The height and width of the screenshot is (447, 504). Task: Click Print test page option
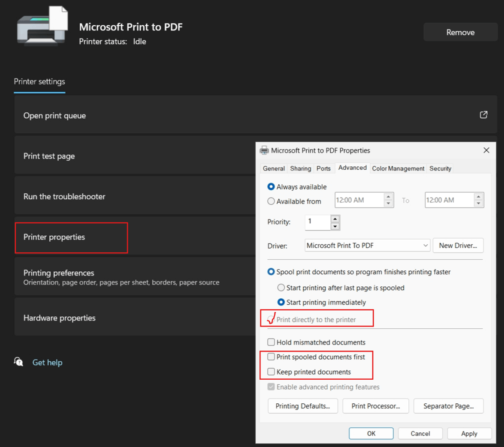tap(135, 155)
